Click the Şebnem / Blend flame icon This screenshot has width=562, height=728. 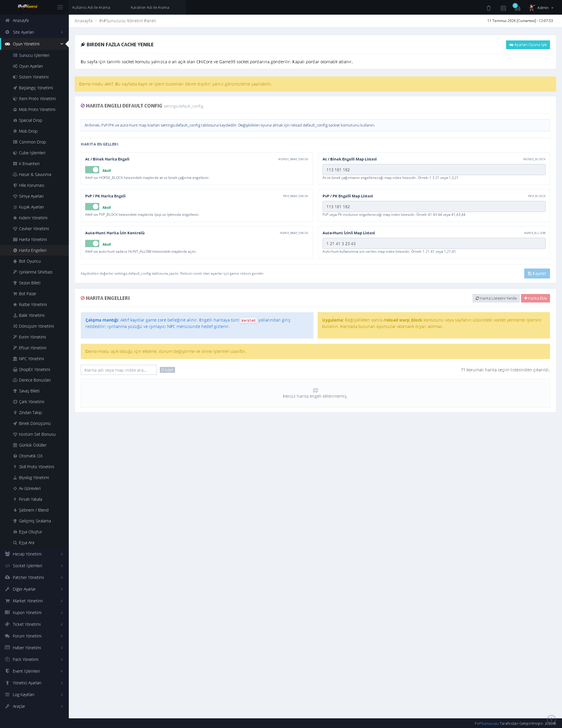tap(15, 510)
